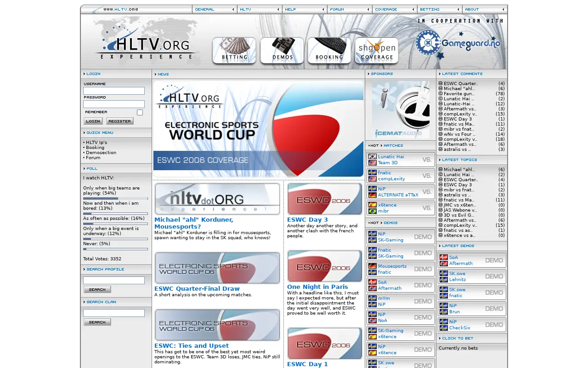Toggle the Remember login checkbox
Screen dimensions: 588x368
click(140, 112)
